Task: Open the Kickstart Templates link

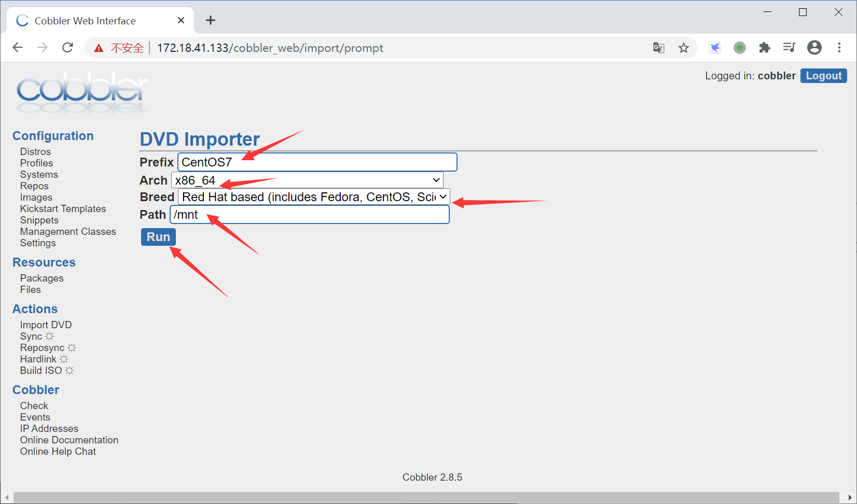Action: [x=63, y=208]
